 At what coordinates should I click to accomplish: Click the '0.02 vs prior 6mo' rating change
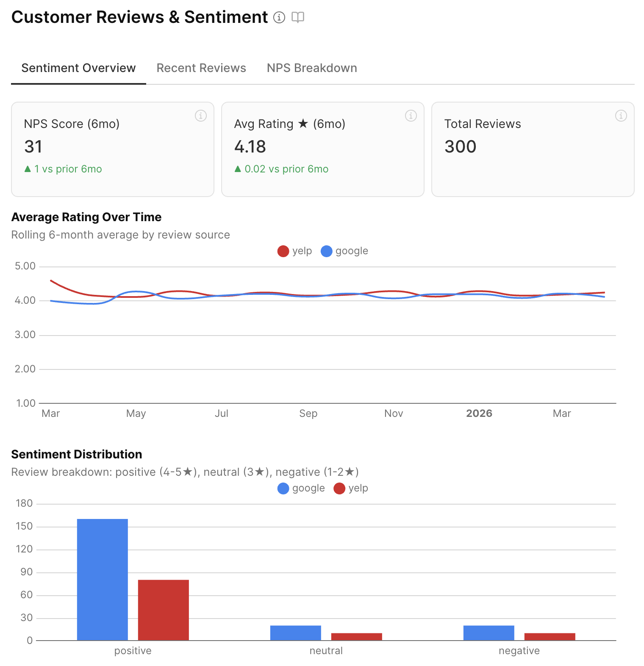tap(282, 169)
